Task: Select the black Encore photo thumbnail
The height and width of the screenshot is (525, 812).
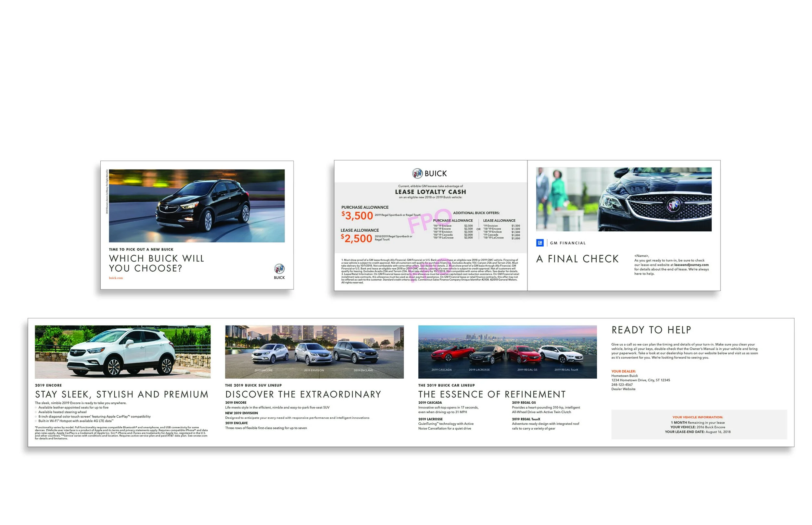Action: coord(197,206)
